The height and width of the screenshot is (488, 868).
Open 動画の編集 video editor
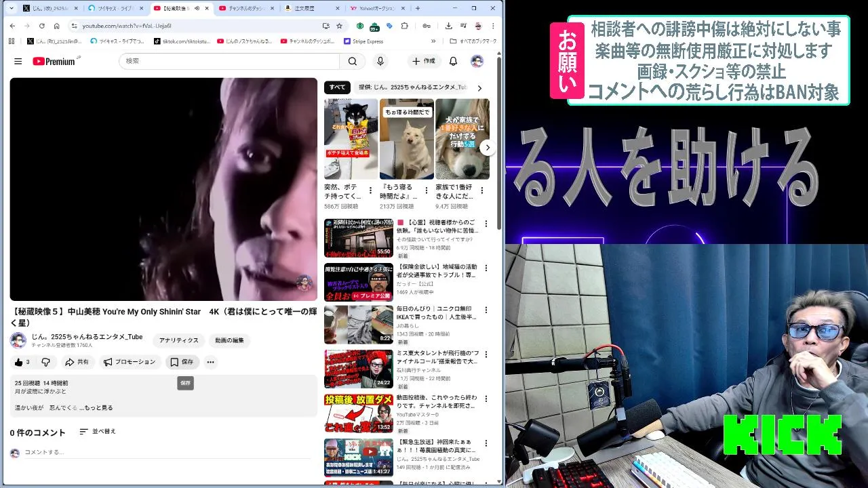point(229,340)
